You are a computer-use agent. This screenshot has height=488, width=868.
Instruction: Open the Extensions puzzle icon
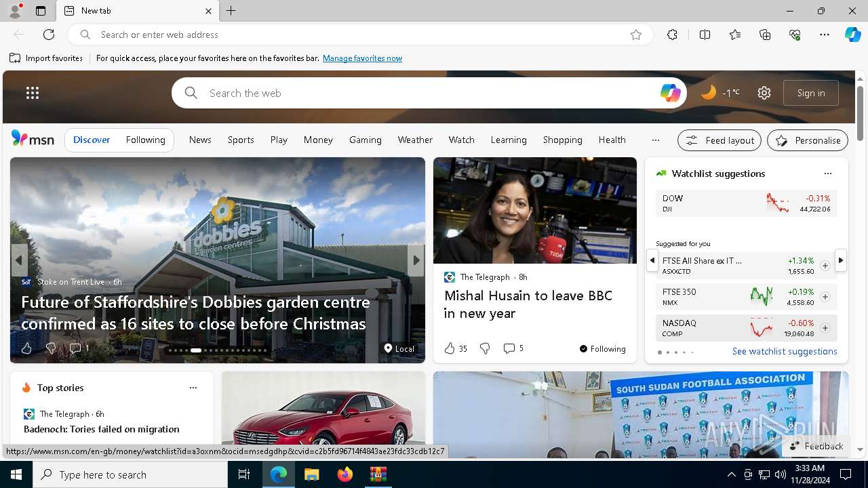click(672, 35)
